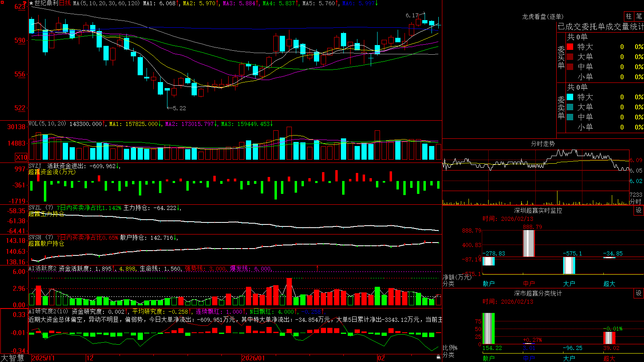Click the 日线 period label

click(x=65, y=3)
